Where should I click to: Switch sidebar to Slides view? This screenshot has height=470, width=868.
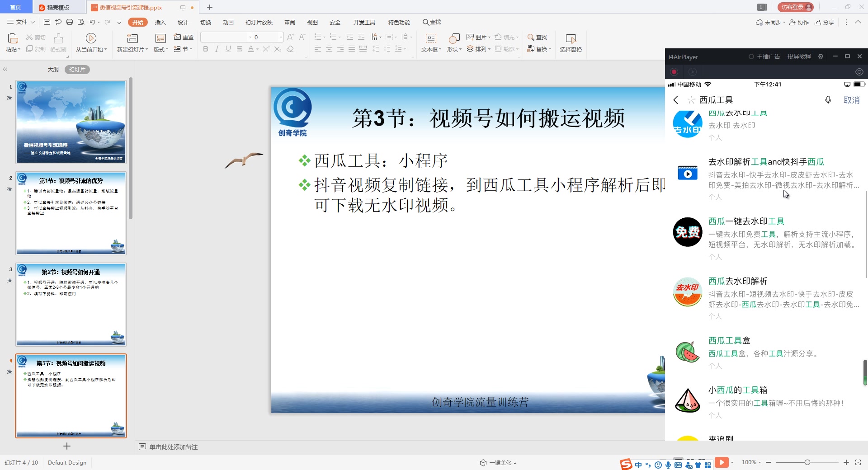[x=77, y=70]
